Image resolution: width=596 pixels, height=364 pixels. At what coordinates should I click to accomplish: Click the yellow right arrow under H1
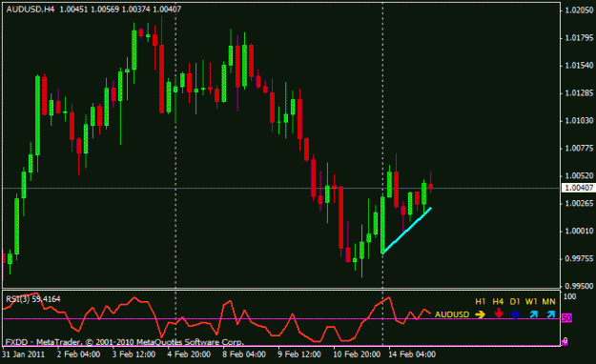480,314
